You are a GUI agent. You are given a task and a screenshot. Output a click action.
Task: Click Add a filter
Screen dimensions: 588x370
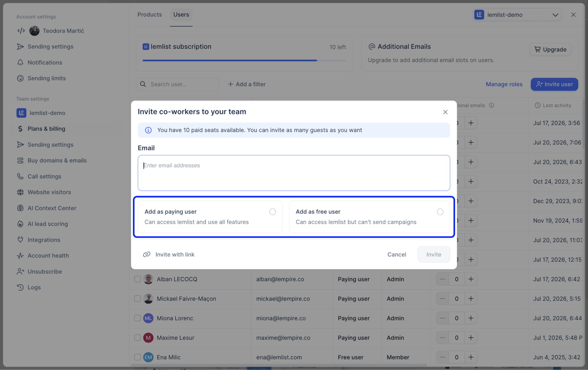247,84
